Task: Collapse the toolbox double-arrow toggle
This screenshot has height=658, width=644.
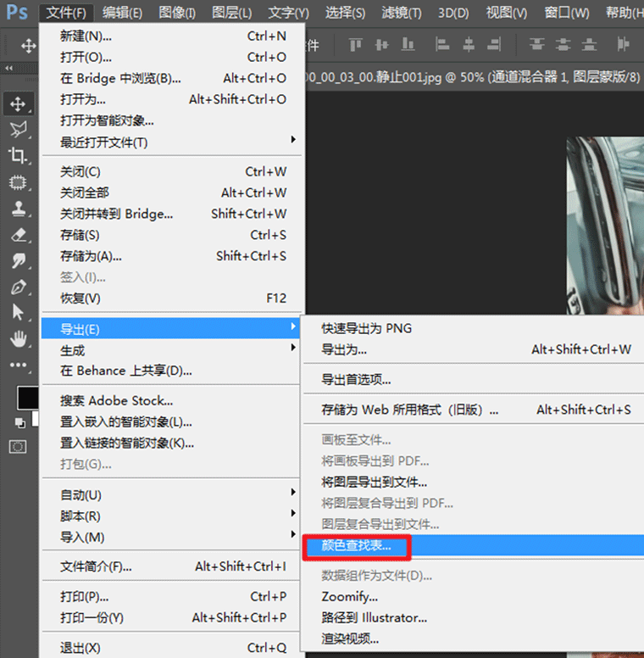Action: click(9, 68)
